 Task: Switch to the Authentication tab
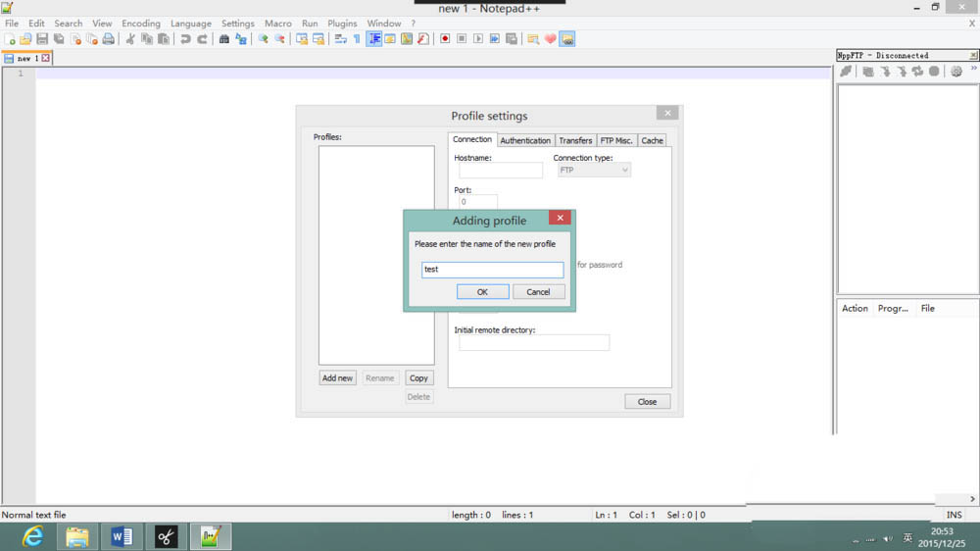coord(525,140)
